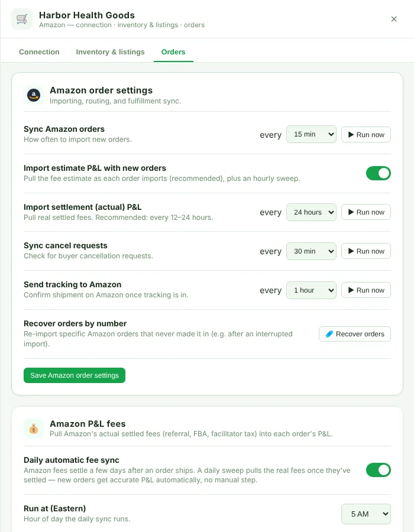Save Amazon order settings
This screenshot has width=414, height=532.
(75, 375)
